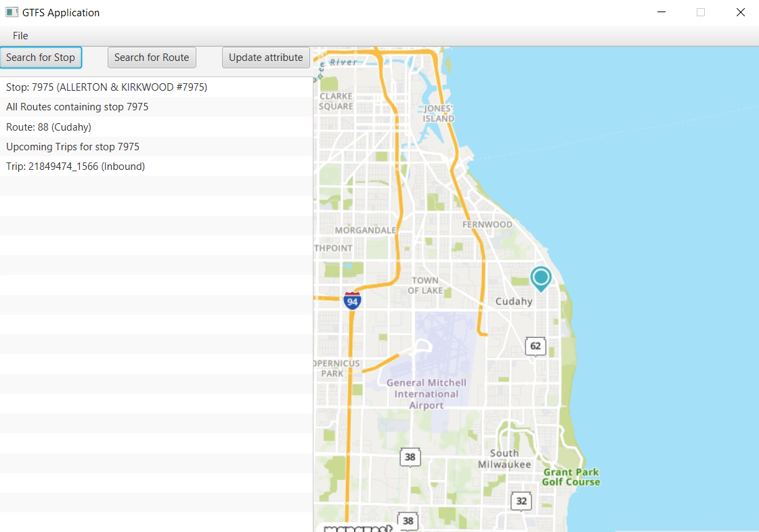Select Trip 21849474_1566 (Inbound) row
The height and width of the screenshot is (532, 759).
75,166
